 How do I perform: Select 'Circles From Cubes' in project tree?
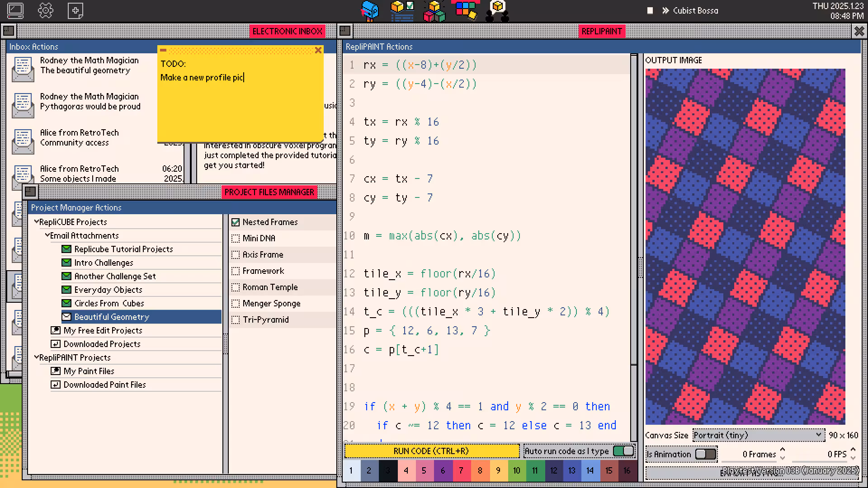coord(109,303)
